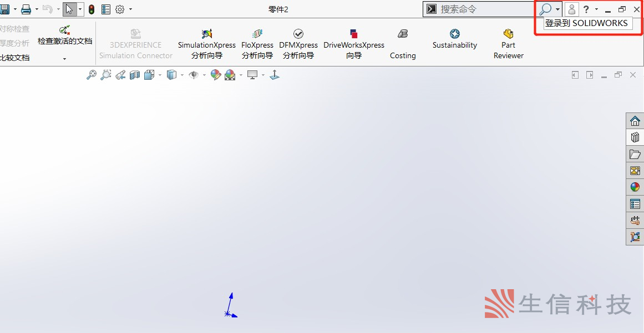644x333 pixels.
Task: Click the 检查激活的文档 label
Action: [65, 42]
